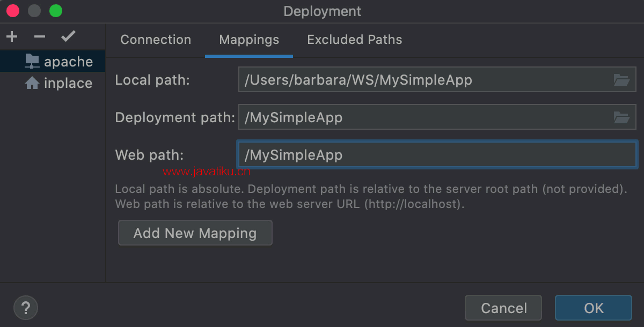Screen dimensions: 644x327
Task: Close the Deployment dialog with red button
Action: pos(12,11)
